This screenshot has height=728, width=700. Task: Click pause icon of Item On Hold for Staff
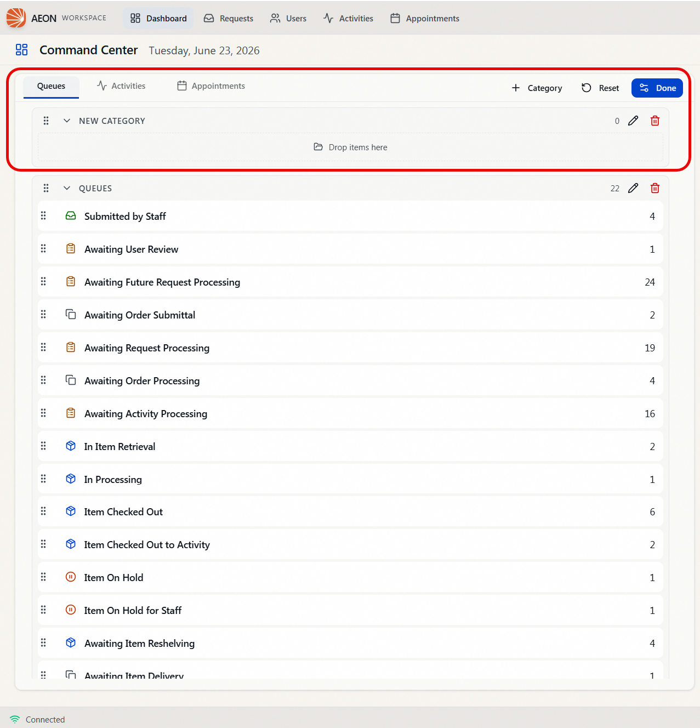[71, 610]
